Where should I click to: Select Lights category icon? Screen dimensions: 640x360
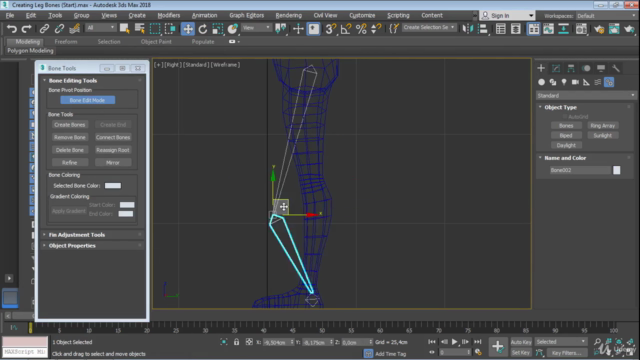pyautogui.click(x=564, y=82)
